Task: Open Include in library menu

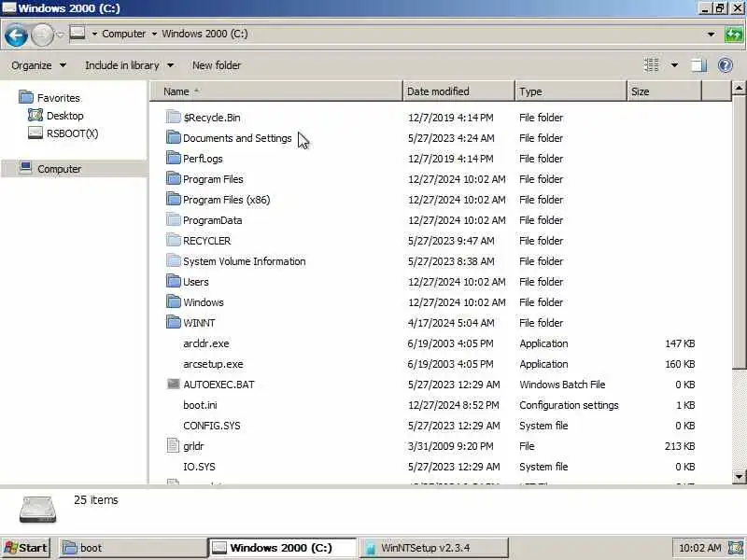Action: pyautogui.click(x=129, y=65)
